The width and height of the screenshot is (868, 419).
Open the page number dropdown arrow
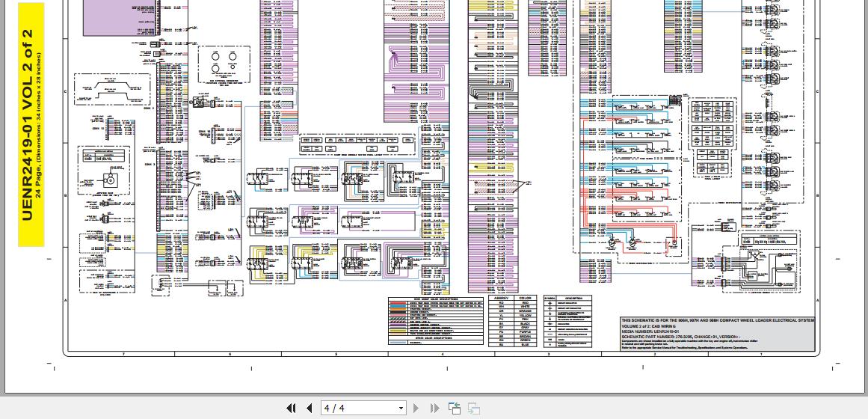[x=401, y=408]
